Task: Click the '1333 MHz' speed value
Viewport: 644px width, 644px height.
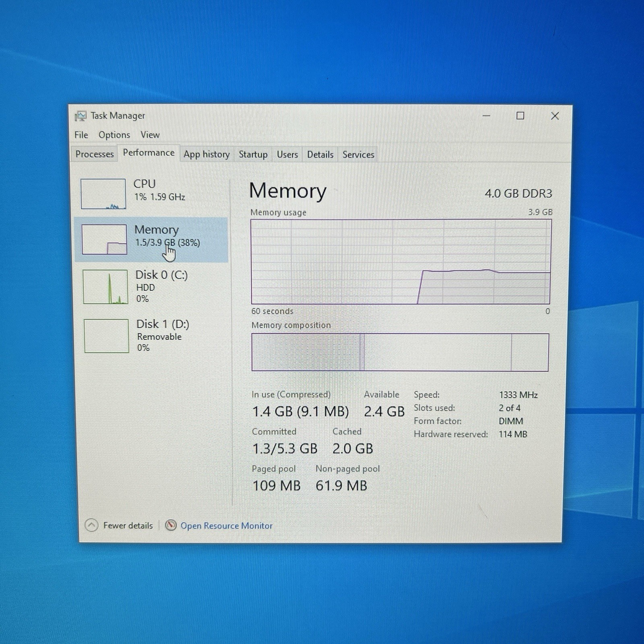Action: [x=518, y=395]
